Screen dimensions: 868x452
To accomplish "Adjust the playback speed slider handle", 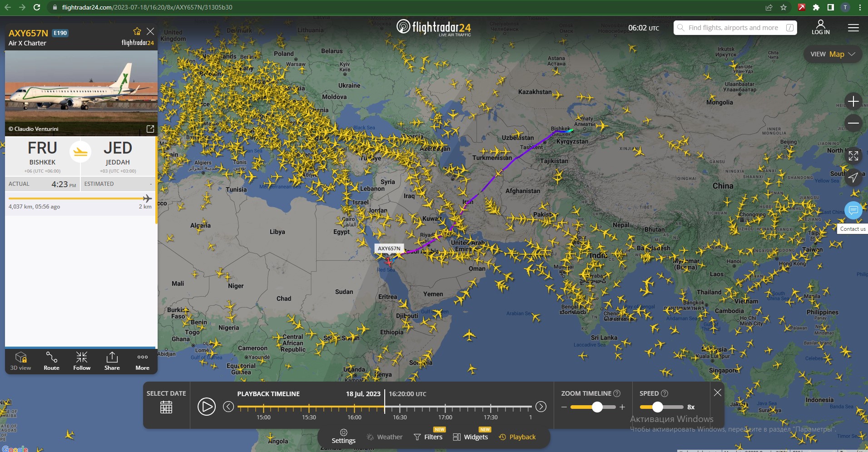I will click(657, 407).
